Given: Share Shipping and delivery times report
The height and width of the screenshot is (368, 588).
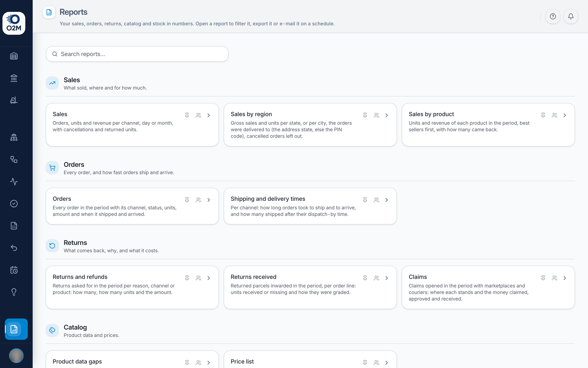Looking at the screenshot, I should 376,200.
